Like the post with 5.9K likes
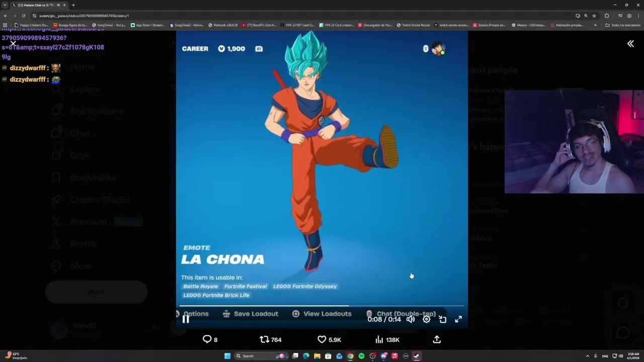This screenshot has width=644, height=362. click(329, 339)
